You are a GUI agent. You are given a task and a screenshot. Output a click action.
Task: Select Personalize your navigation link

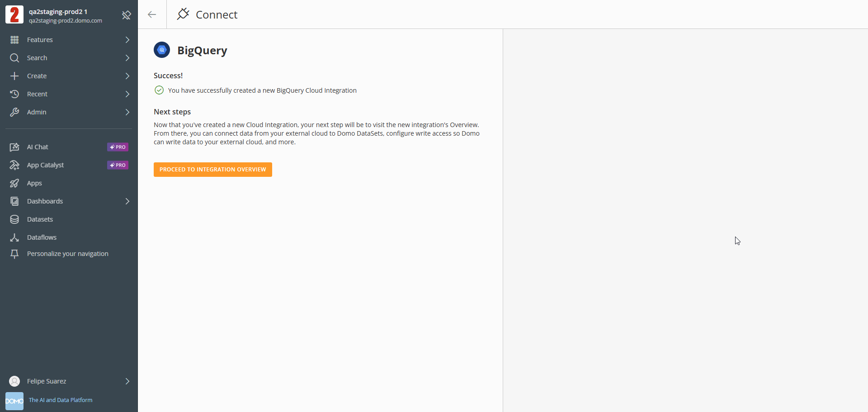click(x=68, y=254)
